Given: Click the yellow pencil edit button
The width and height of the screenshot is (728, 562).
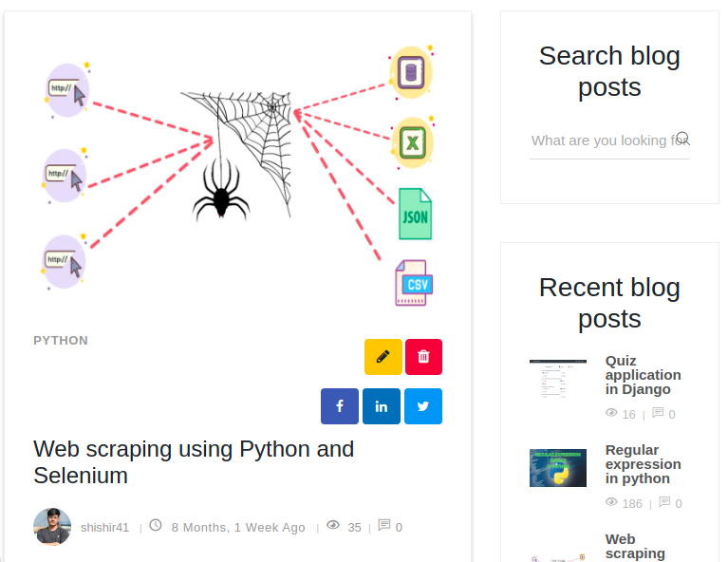Looking at the screenshot, I should (x=383, y=357).
